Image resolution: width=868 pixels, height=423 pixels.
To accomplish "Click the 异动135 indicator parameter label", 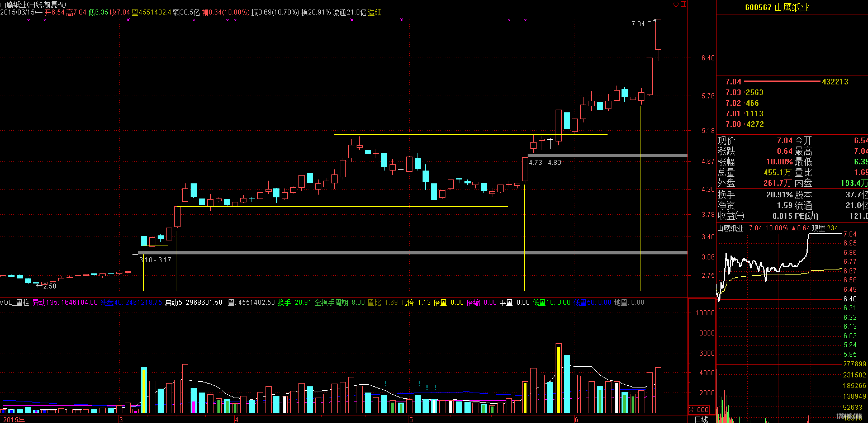I will (x=45, y=302).
